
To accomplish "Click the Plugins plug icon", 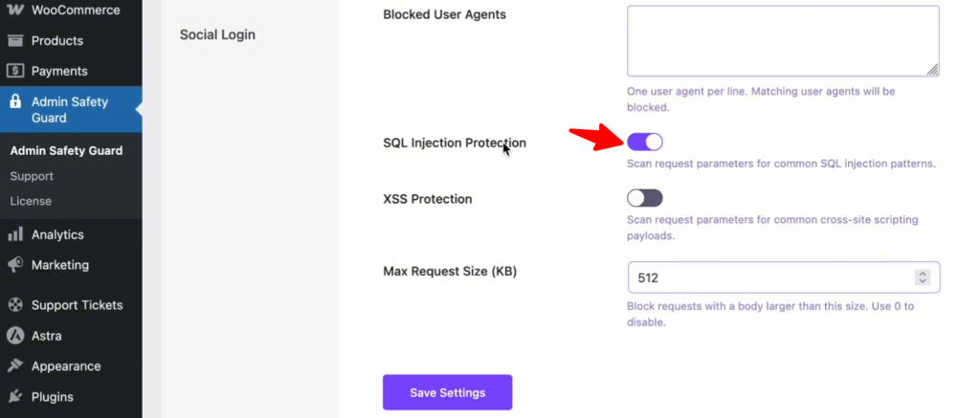I will pyautogui.click(x=14, y=397).
